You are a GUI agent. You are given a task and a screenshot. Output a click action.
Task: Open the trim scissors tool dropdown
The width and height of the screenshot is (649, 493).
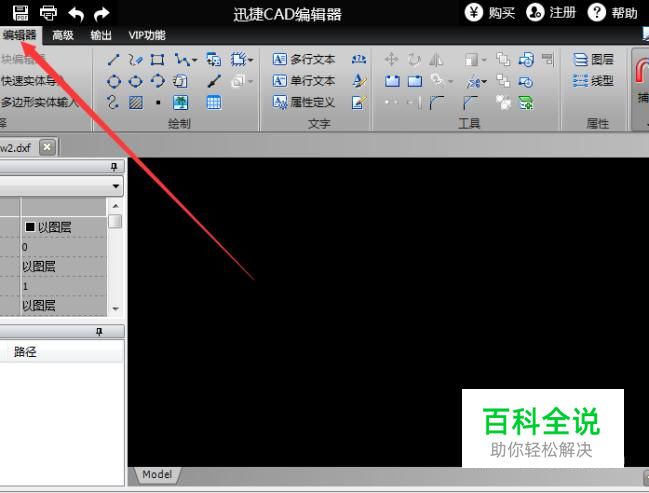[483, 82]
